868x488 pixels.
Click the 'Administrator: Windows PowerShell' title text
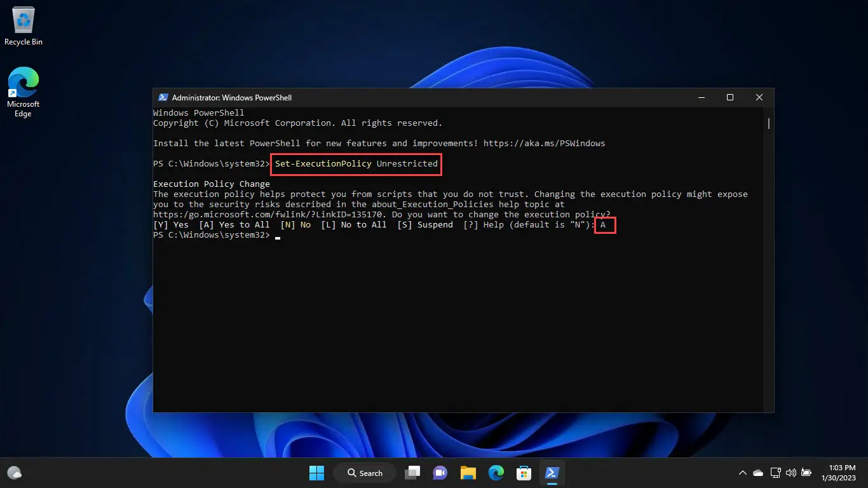pos(232,98)
